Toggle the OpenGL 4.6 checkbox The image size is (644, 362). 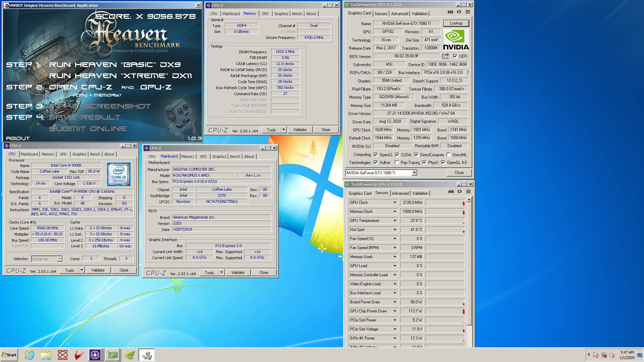tap(443, 163)
